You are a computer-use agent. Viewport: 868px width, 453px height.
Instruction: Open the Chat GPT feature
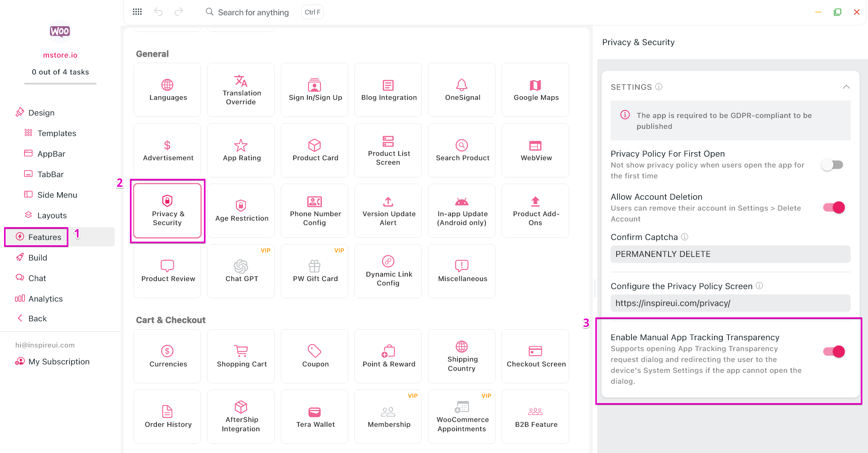click(241, 271)
